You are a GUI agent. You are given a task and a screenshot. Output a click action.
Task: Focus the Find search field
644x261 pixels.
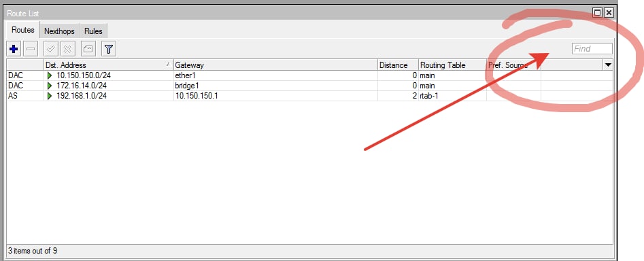pos(592,49)
